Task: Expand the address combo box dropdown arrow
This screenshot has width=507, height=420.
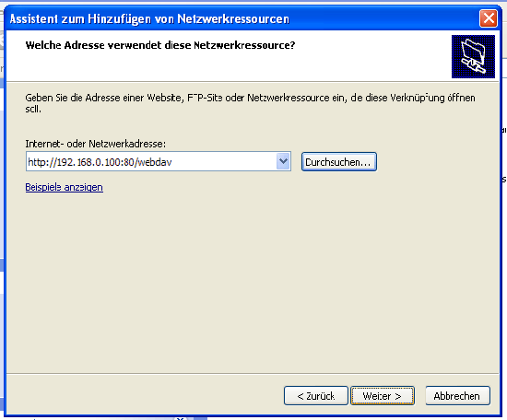Action: click(x=283, y=161)
